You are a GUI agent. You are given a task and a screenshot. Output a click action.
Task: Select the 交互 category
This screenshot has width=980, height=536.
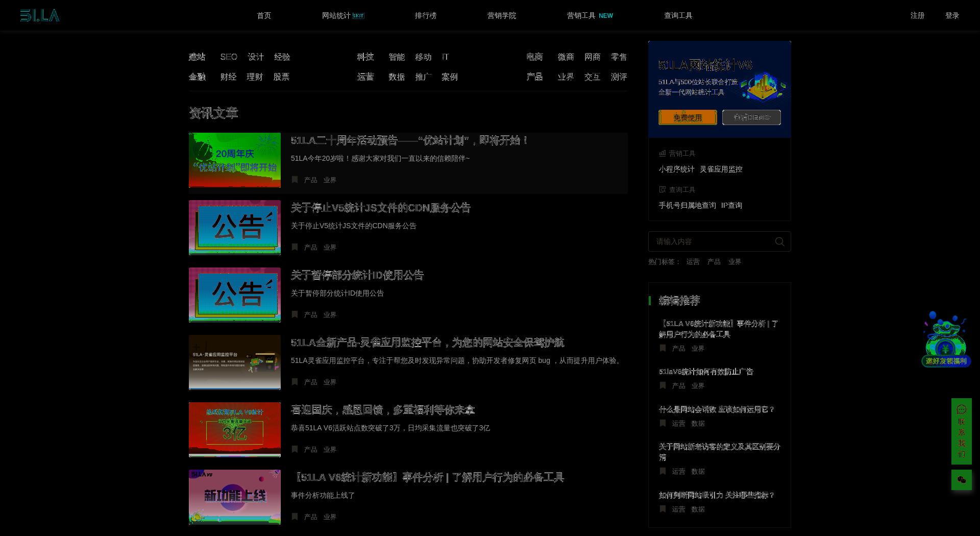[x=592, y=77]
